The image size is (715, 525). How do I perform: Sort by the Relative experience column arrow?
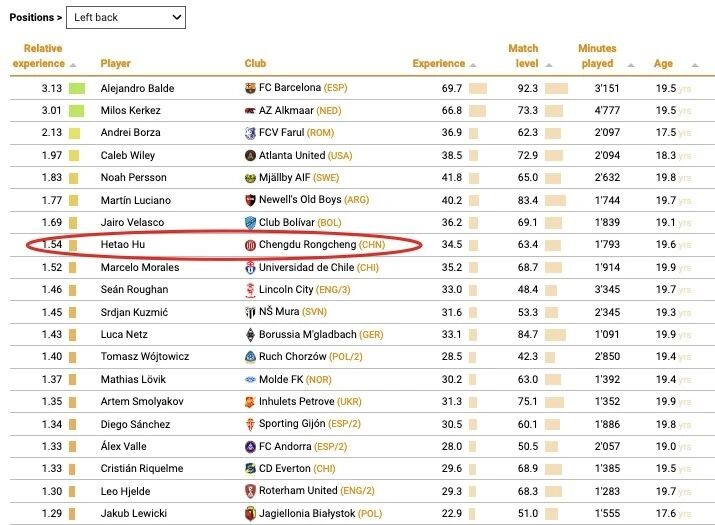[73, 65]
